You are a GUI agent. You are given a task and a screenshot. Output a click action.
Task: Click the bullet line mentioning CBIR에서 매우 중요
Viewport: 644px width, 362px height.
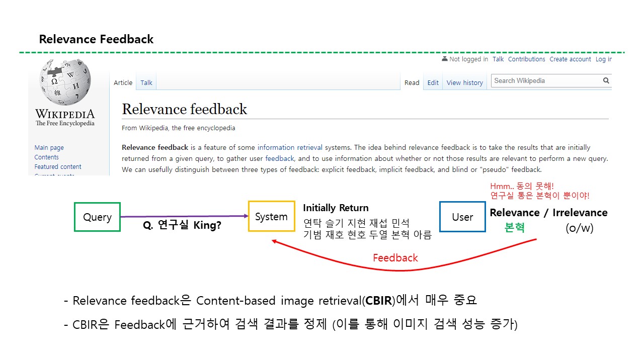[x=270, y=301]
